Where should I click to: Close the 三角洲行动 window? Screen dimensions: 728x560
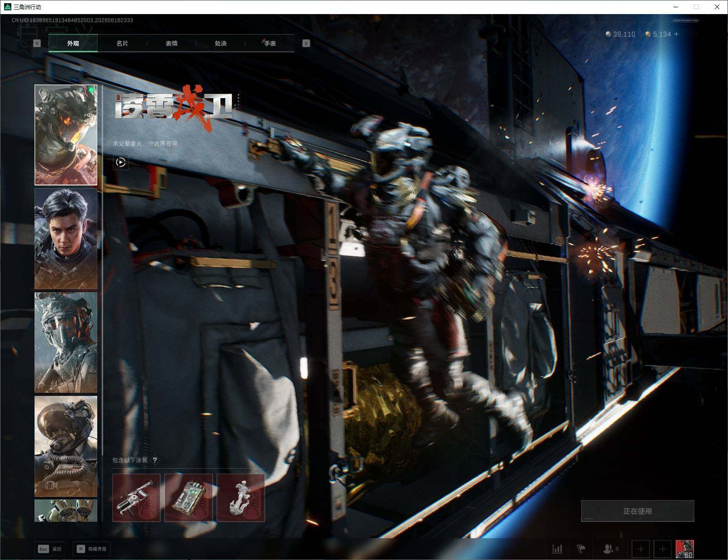click(717, 7)
